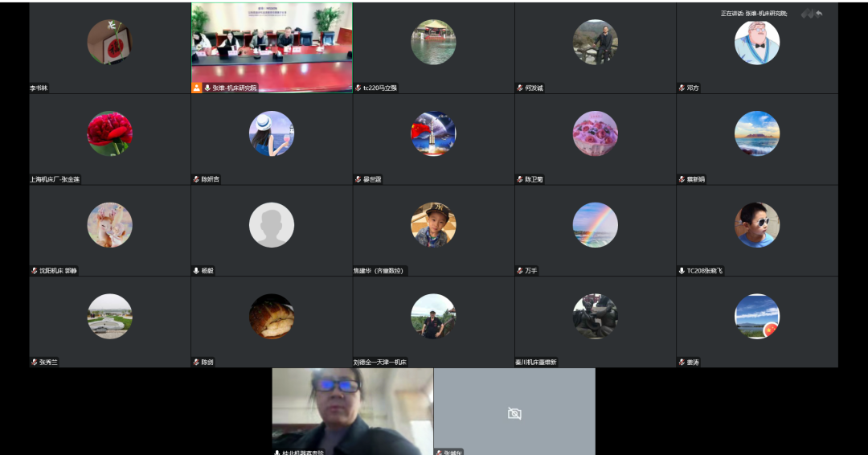Click the muted mic icon next to 张秀兰

pyautogui.click(x=35, y=362)
